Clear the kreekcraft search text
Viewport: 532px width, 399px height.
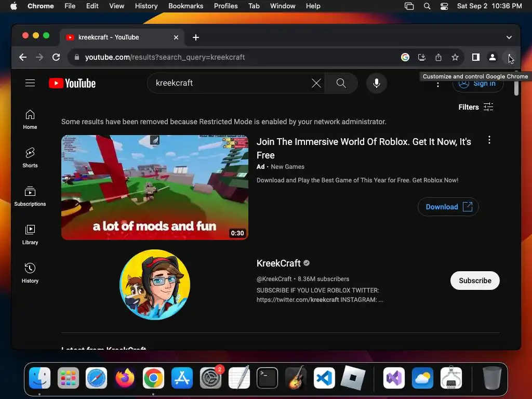(316, 83)
